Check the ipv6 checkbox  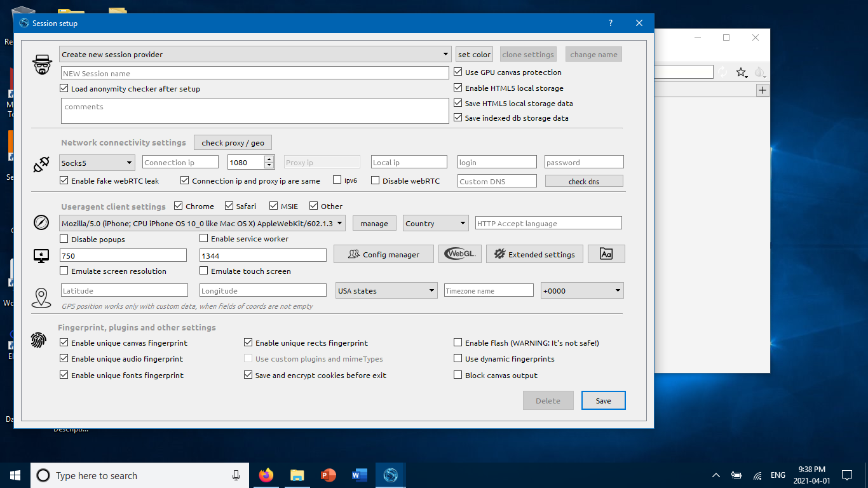(336, 180)
